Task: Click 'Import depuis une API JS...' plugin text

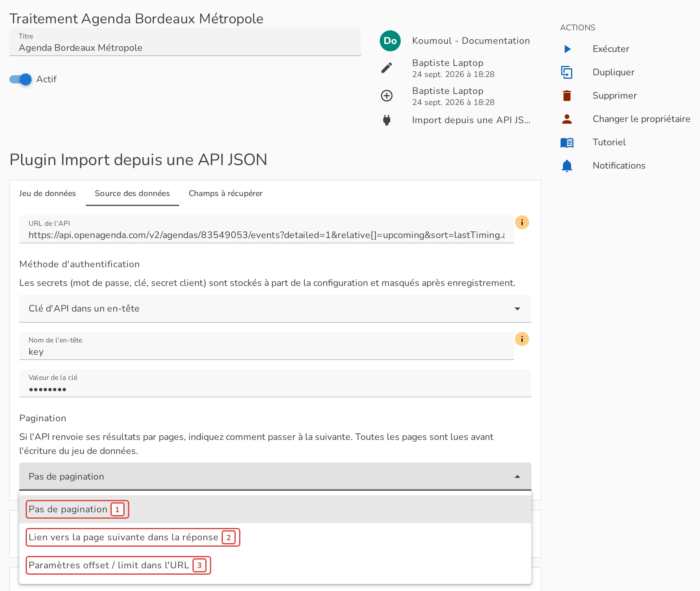Action: (x=471, y=120)
